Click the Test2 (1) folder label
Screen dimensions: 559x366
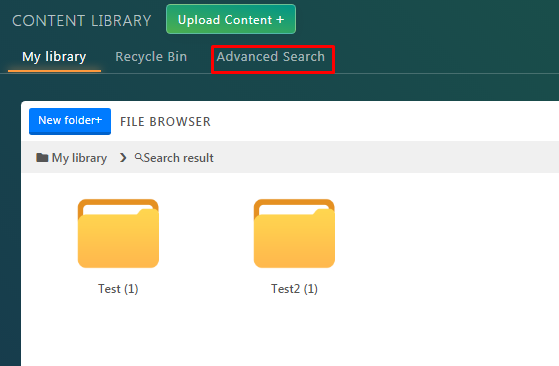point(294,289)
